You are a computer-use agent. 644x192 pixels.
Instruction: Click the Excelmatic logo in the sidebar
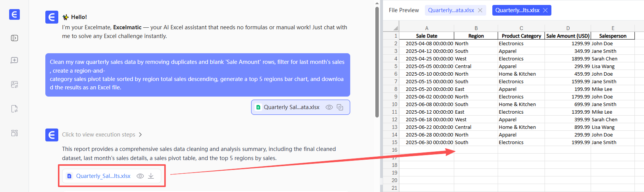(x=14, y=14)
